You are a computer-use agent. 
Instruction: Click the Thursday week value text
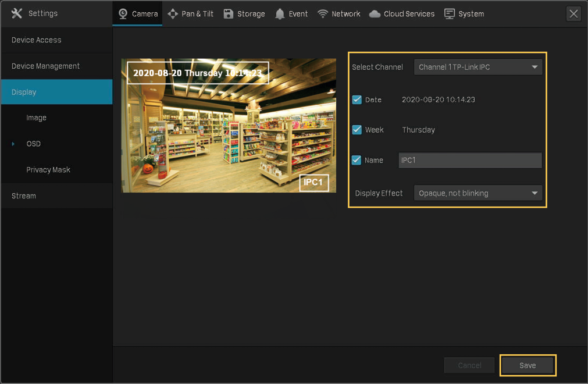[419, 130]
